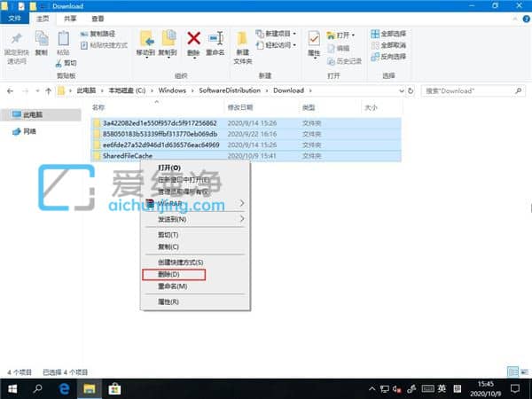
Task: Select Network in navigation pane
Action: coord(24,131)
